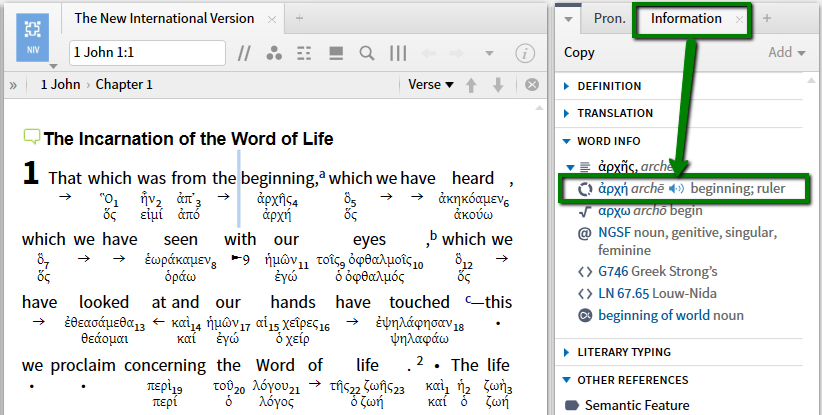Open the right panel menu dropdown arrow
This screenshot has height=415, width=822.
point(568,20)
